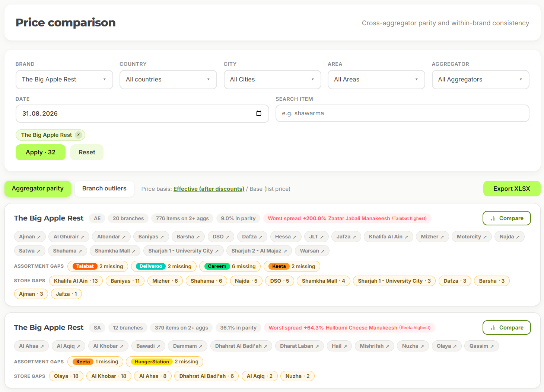Select the Dhahrat Al Badi'ah · 6 store gap
The height and width of the screenshot is (392, 544).
207,376
